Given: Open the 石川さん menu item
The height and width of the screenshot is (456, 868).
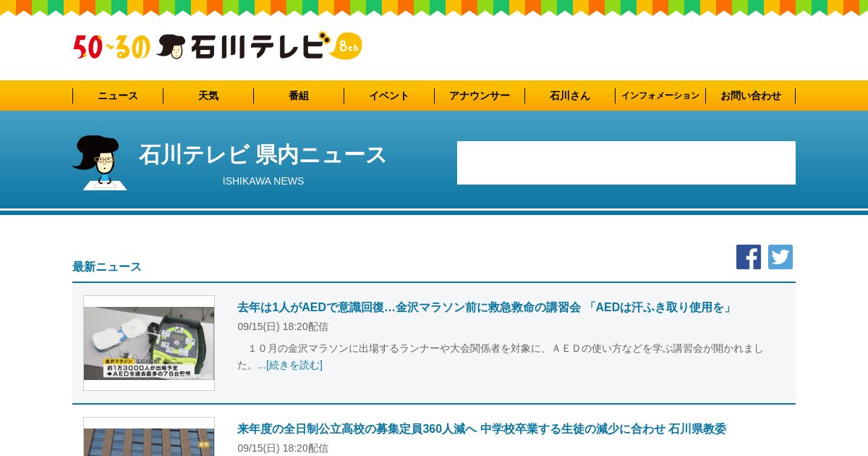Looking at the screenshot, I should pyautogui.click(x=570, y=96).
